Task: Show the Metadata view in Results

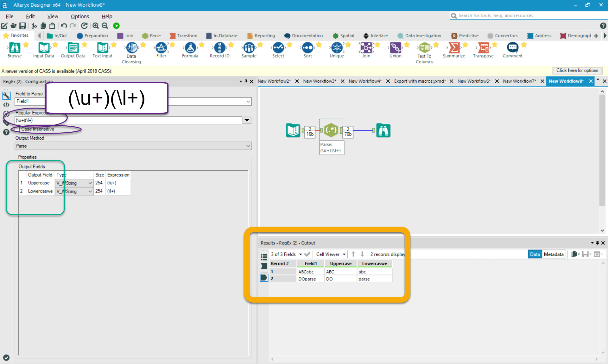Action: [554, 254]
